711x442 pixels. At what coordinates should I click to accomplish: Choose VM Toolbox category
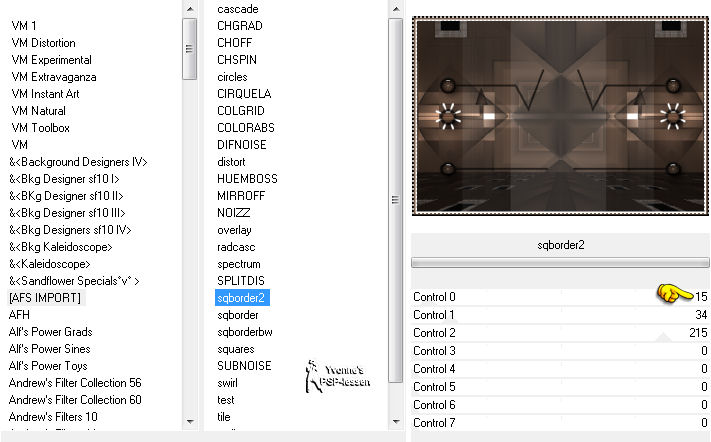[40, 128]
